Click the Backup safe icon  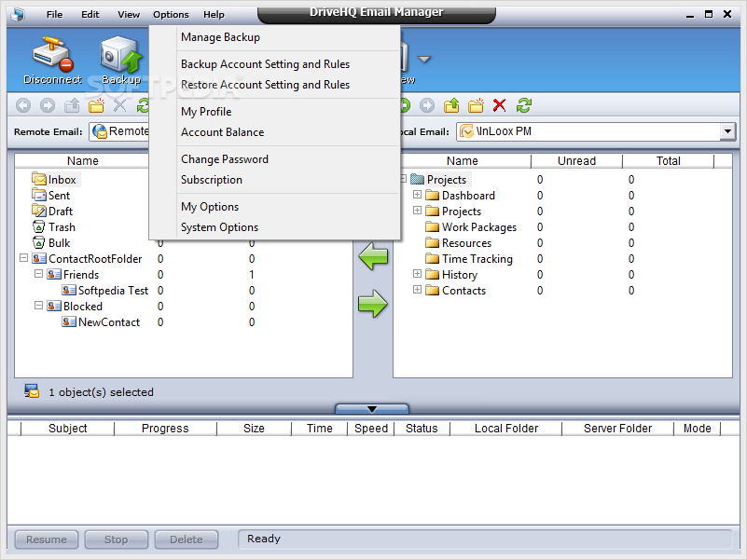121,60
